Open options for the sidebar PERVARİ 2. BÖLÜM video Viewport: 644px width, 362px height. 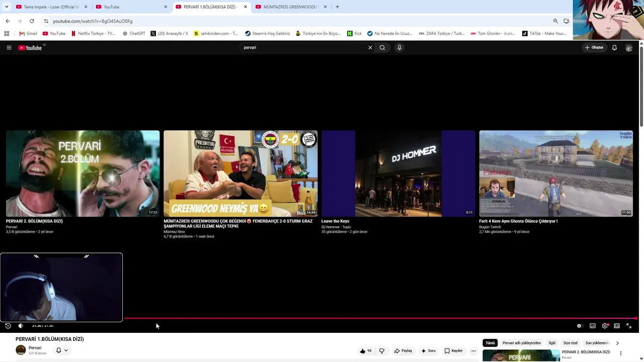coord(621,353)
